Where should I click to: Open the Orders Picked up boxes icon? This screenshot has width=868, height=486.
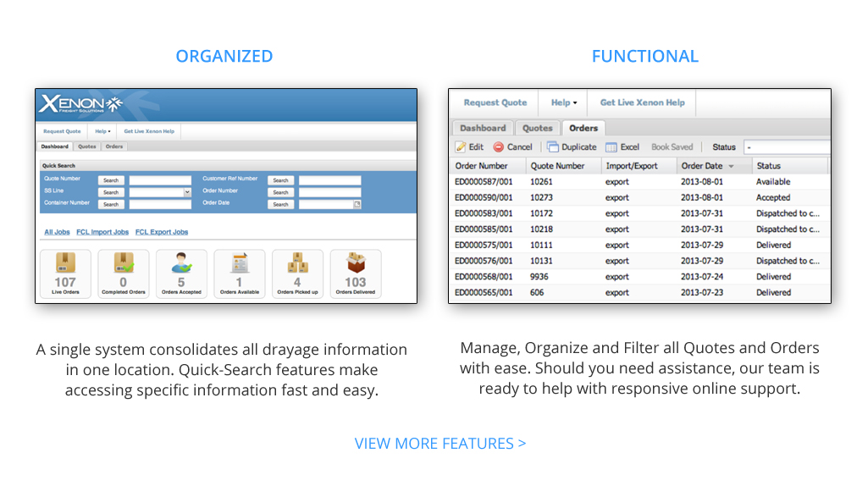298,262
